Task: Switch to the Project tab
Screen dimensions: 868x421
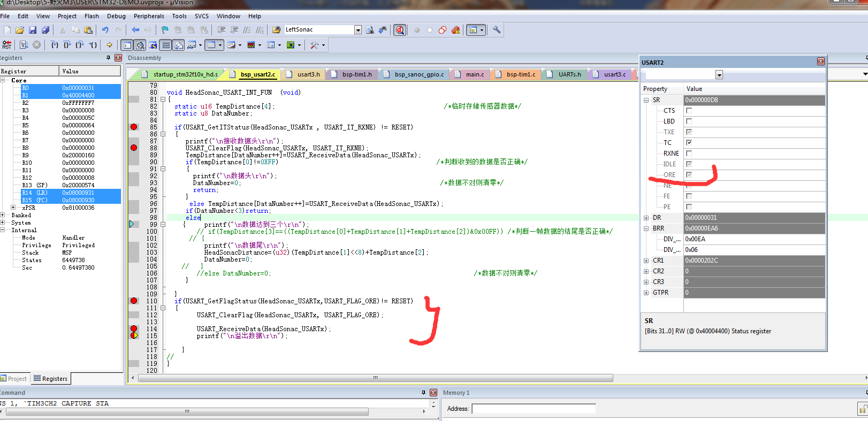Action: pos(15,379)
